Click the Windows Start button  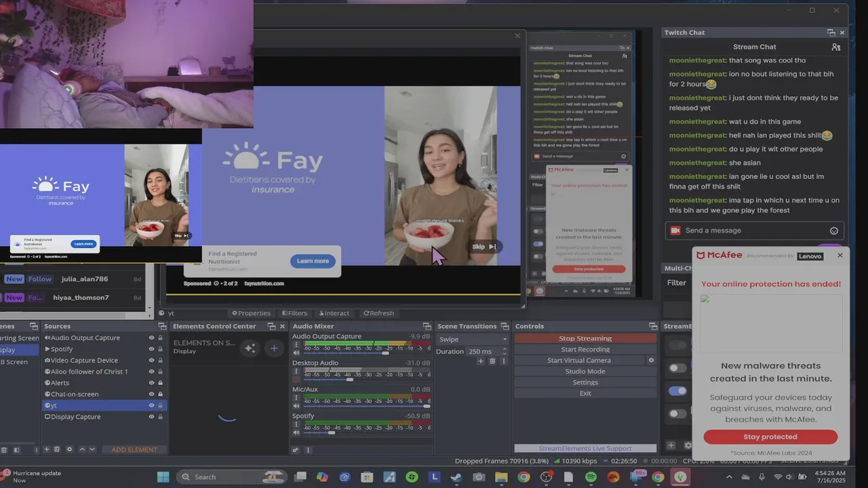point(163,477)
